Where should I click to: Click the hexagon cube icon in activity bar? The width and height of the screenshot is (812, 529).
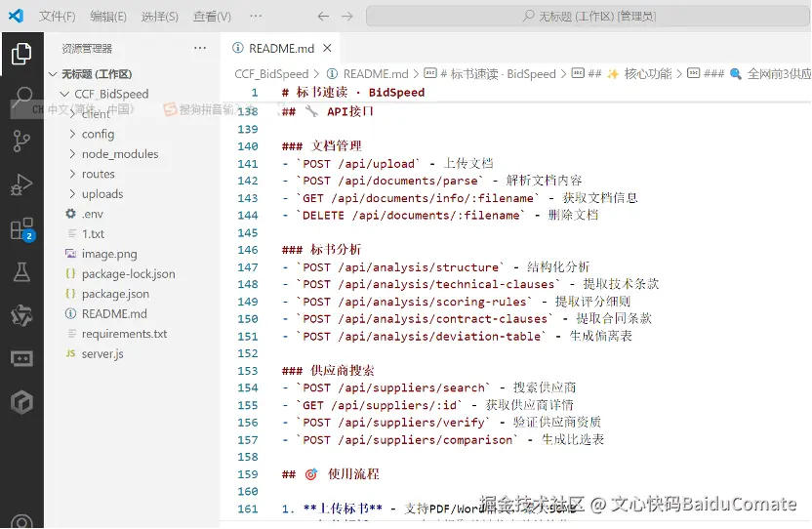21,402
